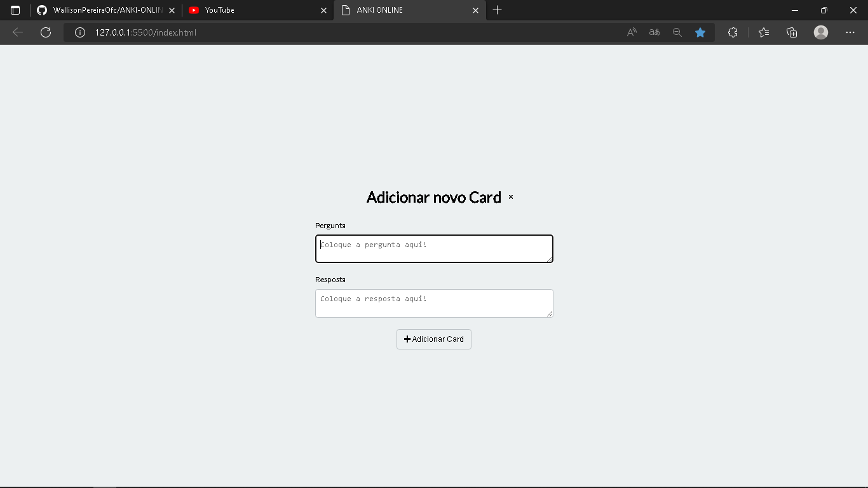Open a new browser tab with the plus button
Viewport: 868px width, 488px height.
pos(497,10)
